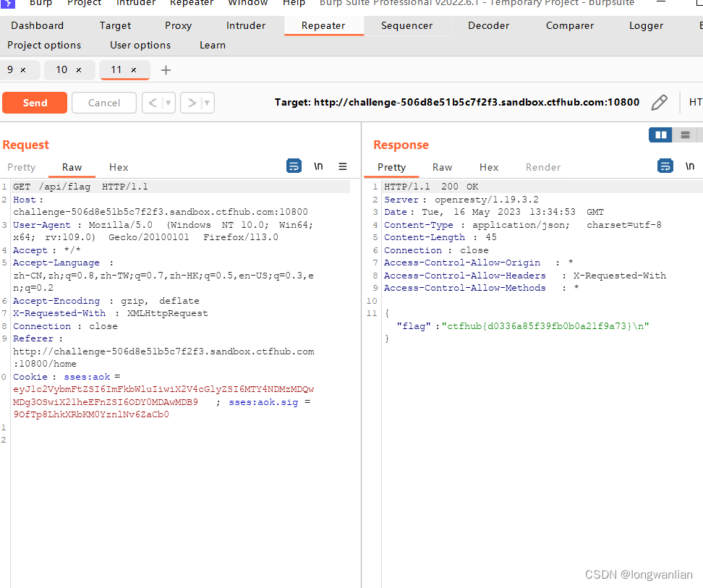Open the Learn section
Screen dimensions: 703x588
click(212, 45)
